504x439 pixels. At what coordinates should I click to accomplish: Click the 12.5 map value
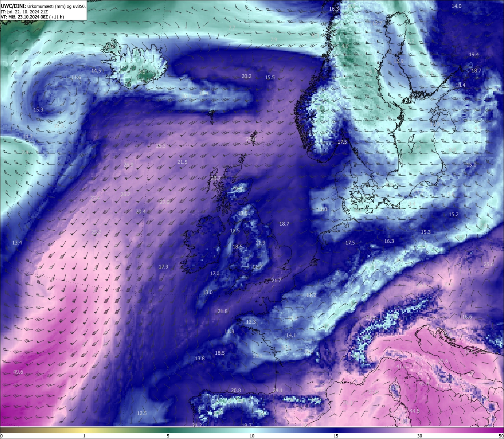[142, 413]
